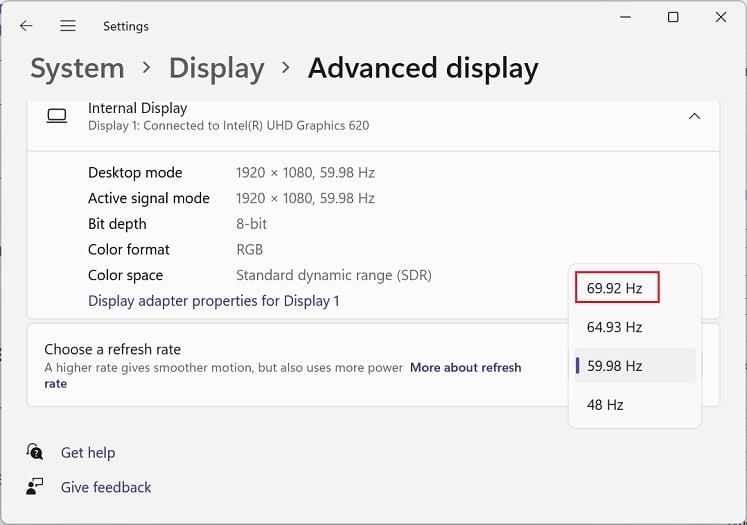Click the Desktop mode value 1920 × 1080, 59.98 Hz
The image size is (747, 525).
click(x=305, y=172)
